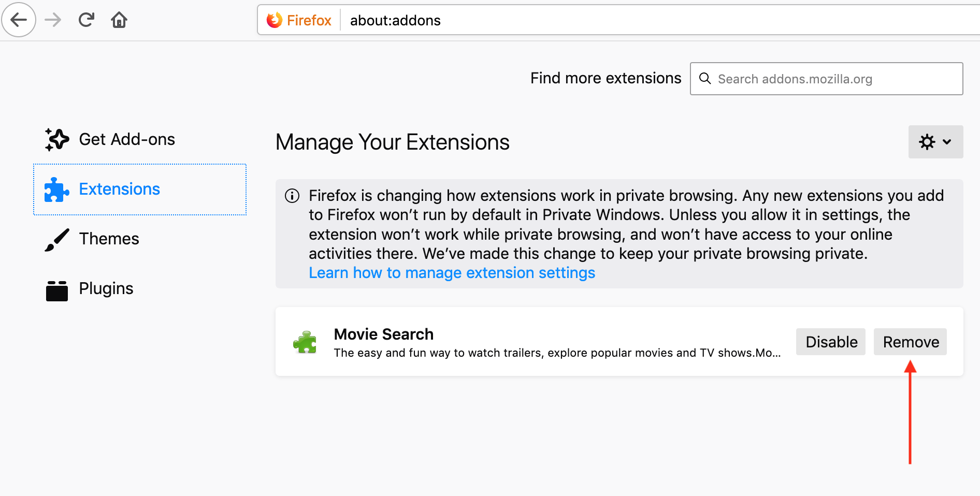Click the Manage Your Extensions heading
Screen dimensions: 980x496
[x=393, y=142]
